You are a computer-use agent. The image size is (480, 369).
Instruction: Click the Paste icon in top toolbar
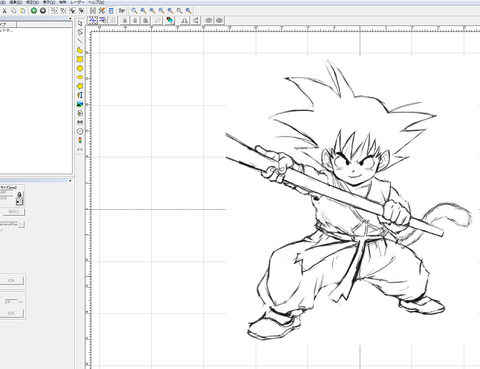coord(22,11)
